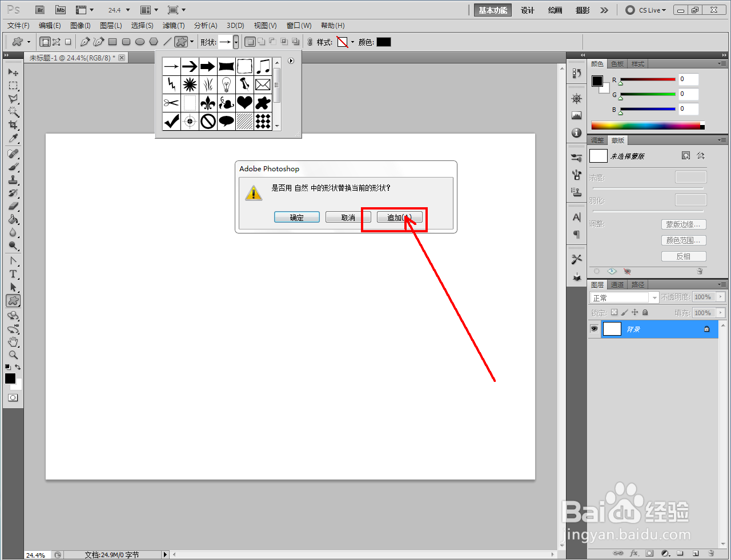Select the Spot Healing Brush tool
Image resolution: width=731 pixels, height=560 pixels.
13,154
